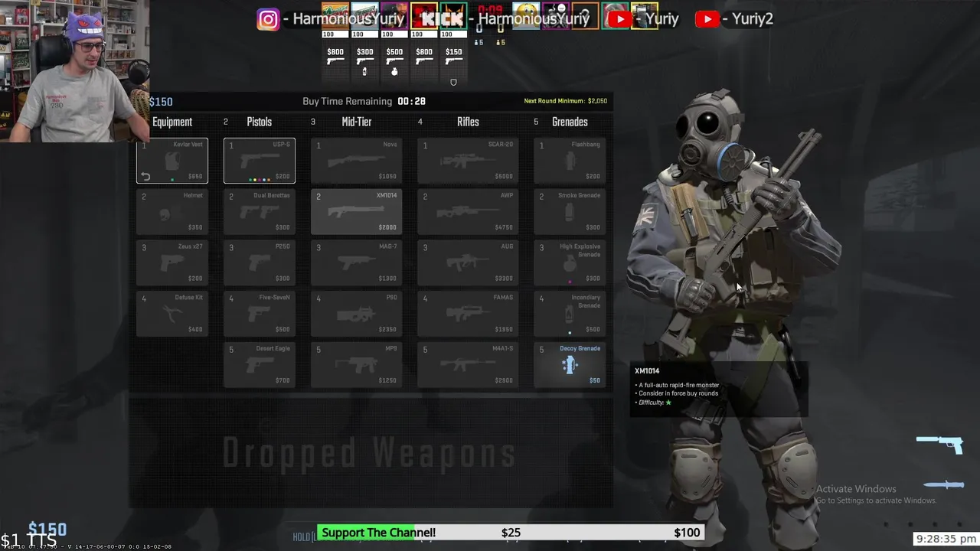The image size is (980, 551).
Task: Purchase the Smoke Grenade
Action: pos(570,212)
